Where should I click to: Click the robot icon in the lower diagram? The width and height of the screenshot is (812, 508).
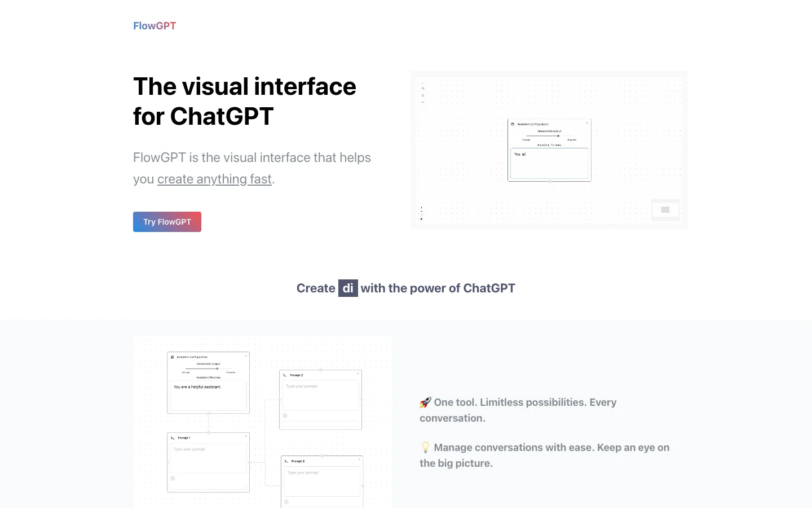point(173,357)
